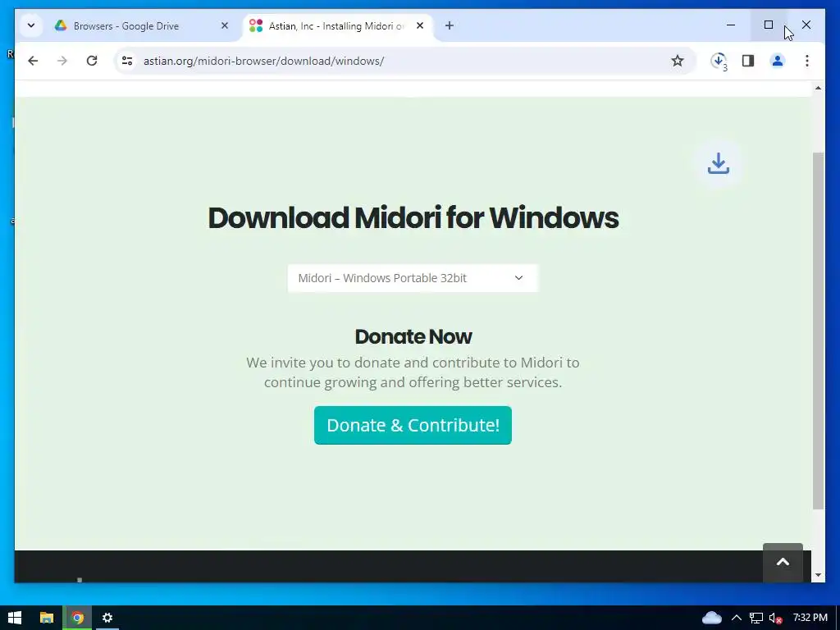Viewport: 840px width, 630px height.
Task: Open Windows Start menu
Action: [x=15, y=618]
